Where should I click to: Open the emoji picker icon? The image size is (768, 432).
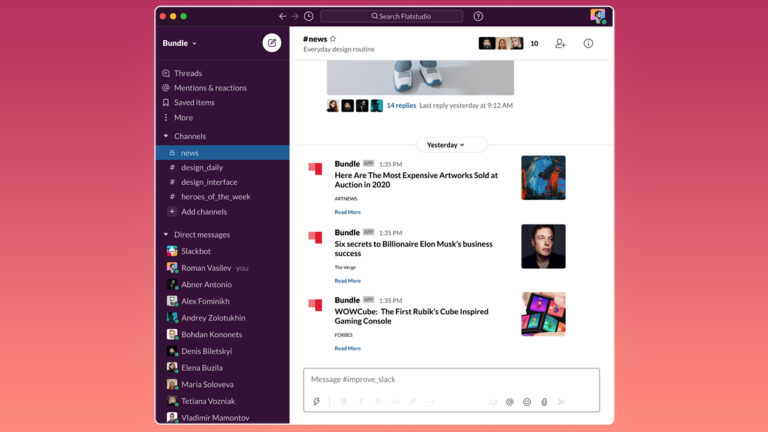[527, 402]
